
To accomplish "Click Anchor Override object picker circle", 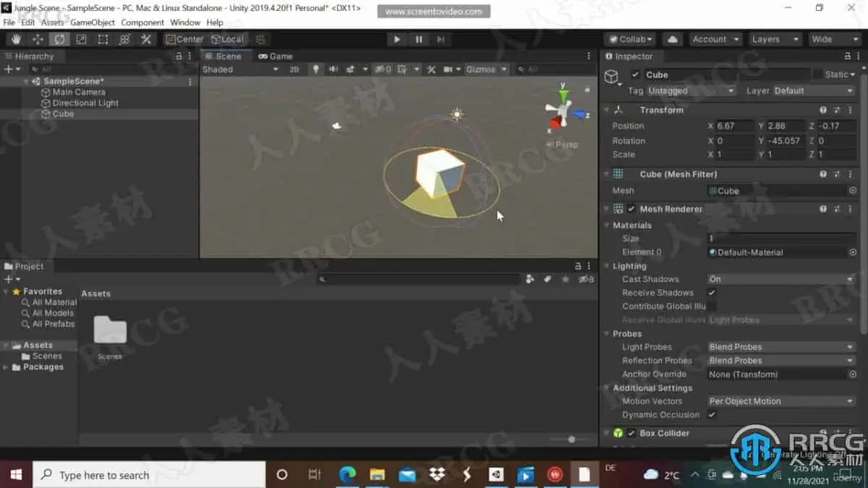I will [x=853, y=374].
